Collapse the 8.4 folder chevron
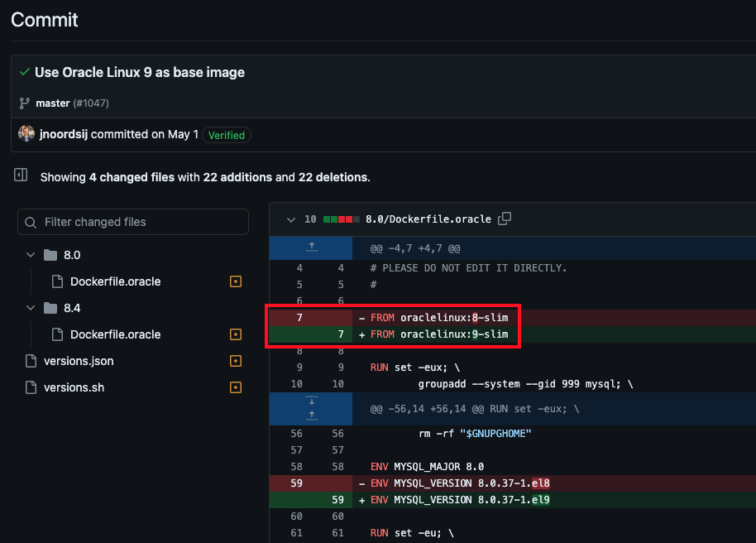The height and width of the screenshot is (543, 756). click(x=31, y=308)
